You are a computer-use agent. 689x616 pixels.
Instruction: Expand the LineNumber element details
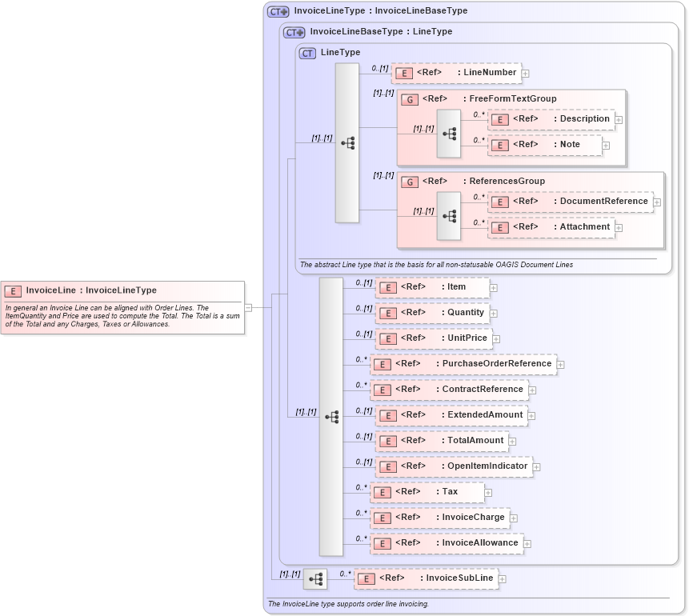[525, 73]
